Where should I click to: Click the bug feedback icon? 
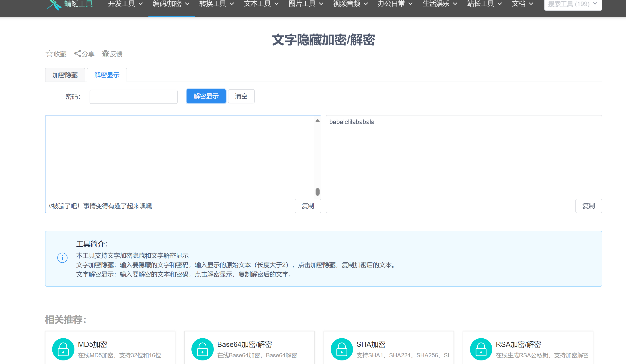pos(105,54)
